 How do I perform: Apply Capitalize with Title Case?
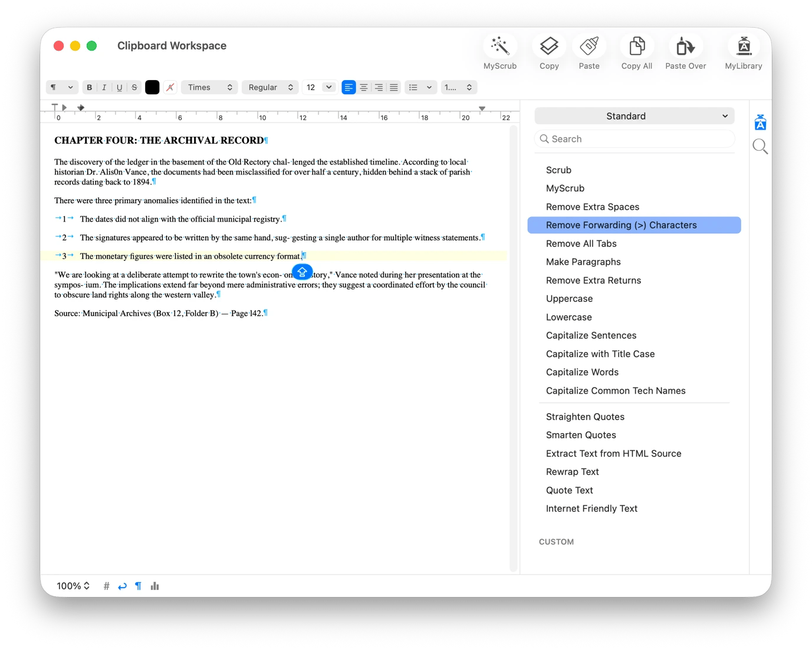(635, 354)
